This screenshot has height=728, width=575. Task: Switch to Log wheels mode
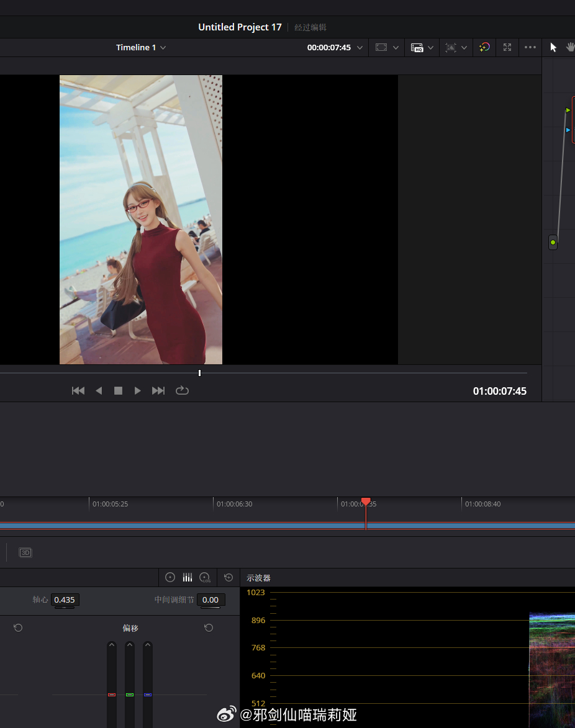pyautogui.click(x=205, y=577)
